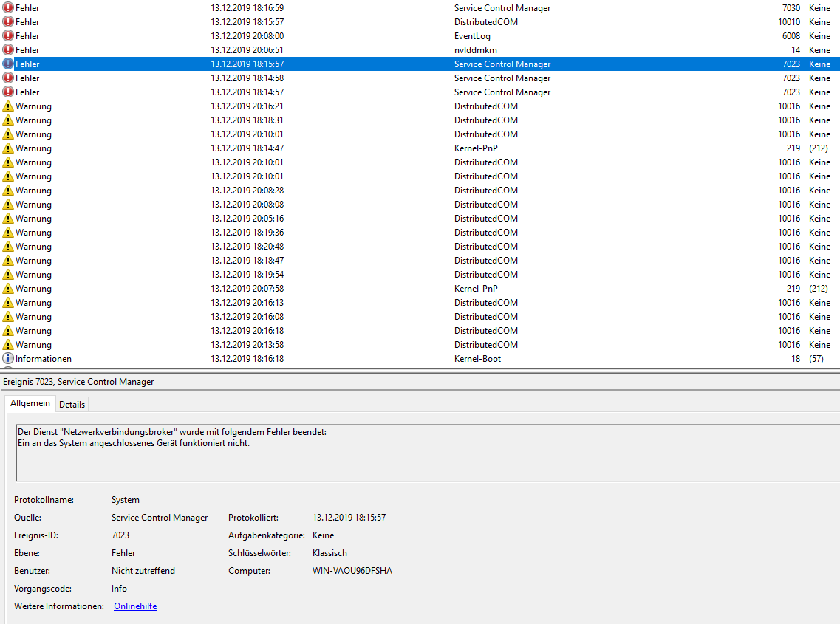Click Kernel-PnP source at 20:07:58
This screenshot has height=624, width=840.
476,289
